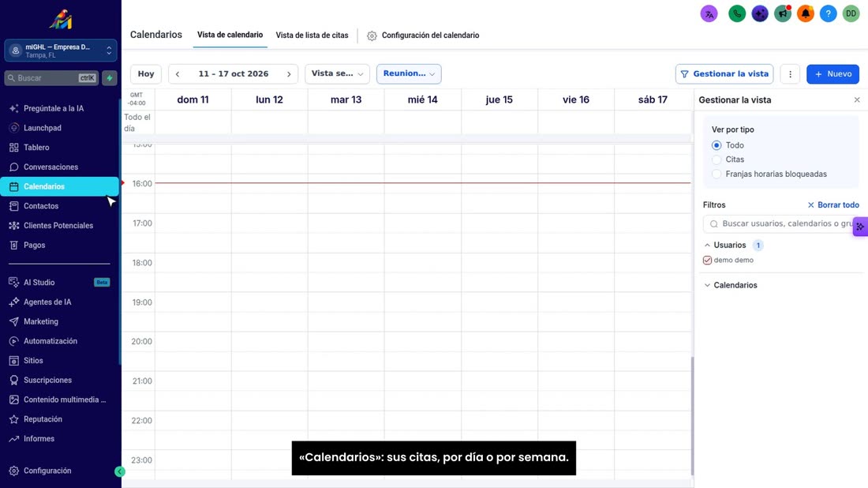Open the Vista se... view dropdown

[337, 73]
